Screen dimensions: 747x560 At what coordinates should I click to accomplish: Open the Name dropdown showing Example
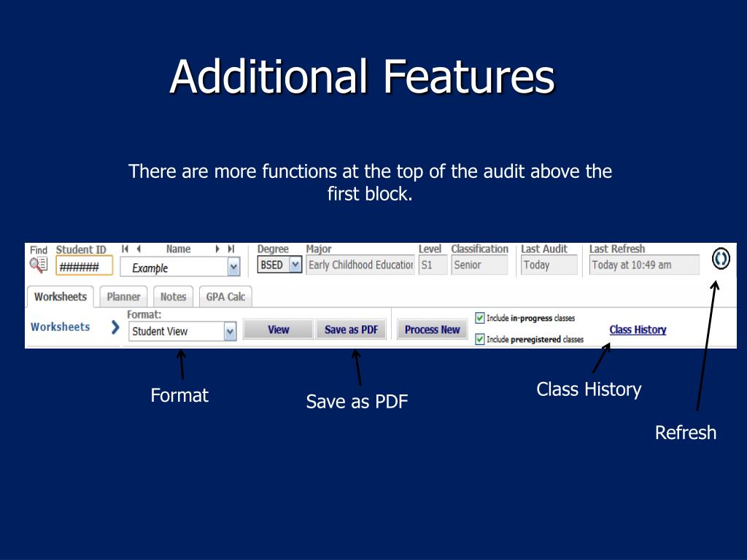pyautogui.click(x=179, y=267)
